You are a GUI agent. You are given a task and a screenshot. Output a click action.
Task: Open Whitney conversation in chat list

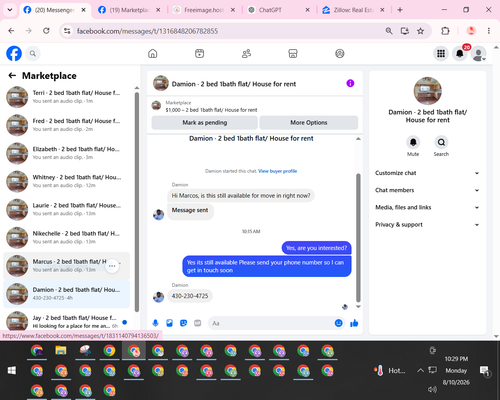point(67,181)
